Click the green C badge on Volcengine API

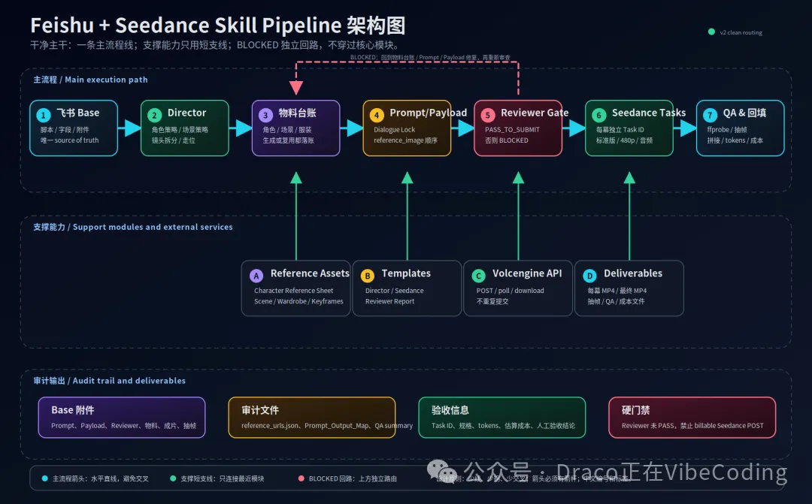pos(478,276)
